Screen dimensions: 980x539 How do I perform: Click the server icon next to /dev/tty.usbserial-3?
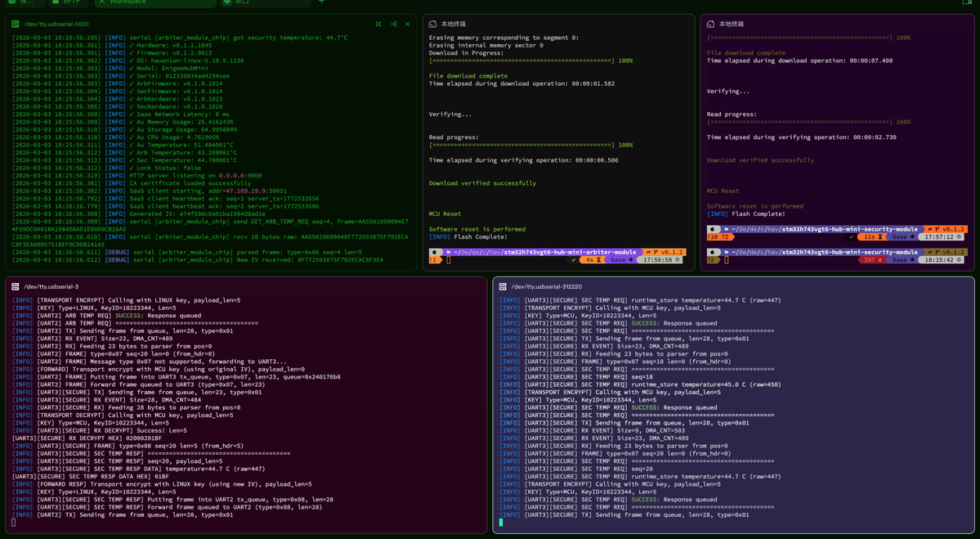pos(16,286)
